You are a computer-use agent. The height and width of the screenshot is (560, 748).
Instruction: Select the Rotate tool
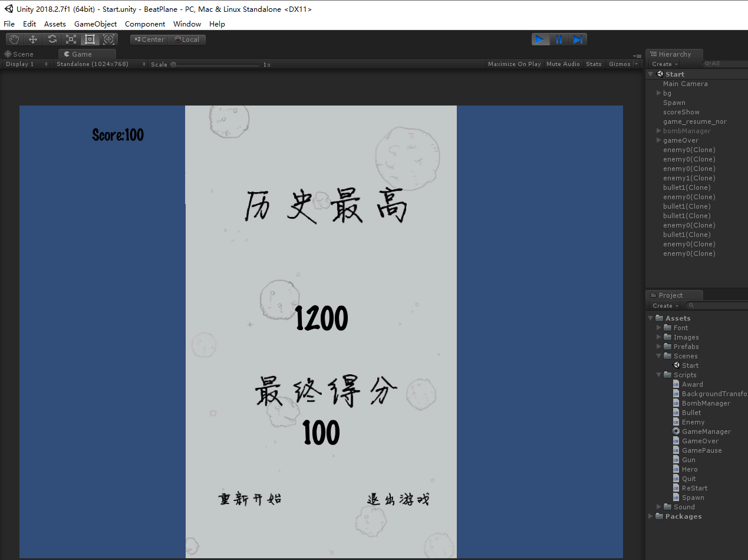(52, 39)
